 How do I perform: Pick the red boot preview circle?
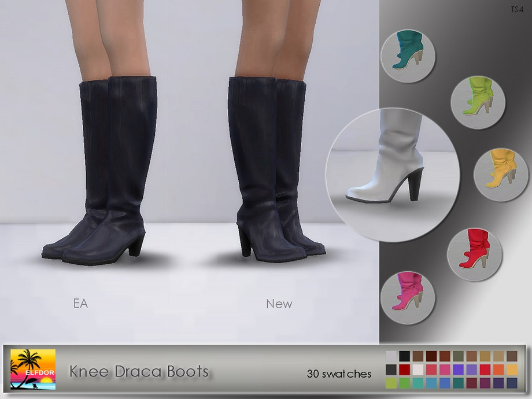coord(474,254)
